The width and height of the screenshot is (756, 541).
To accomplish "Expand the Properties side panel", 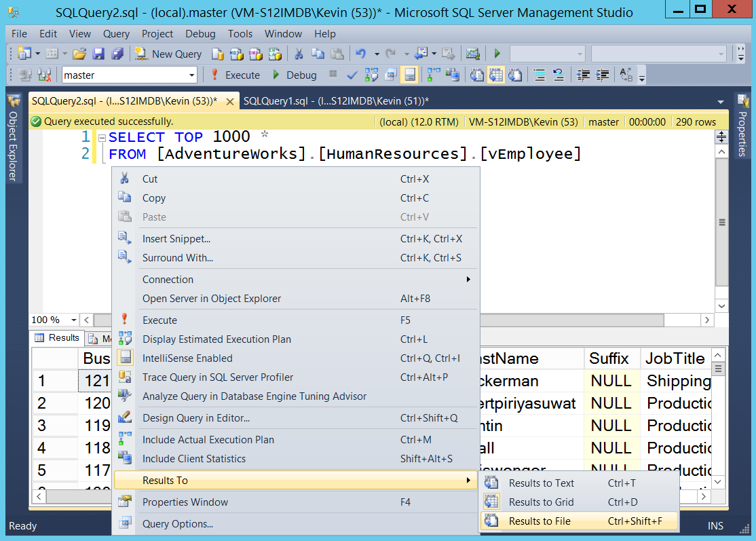I will [742, 126].
